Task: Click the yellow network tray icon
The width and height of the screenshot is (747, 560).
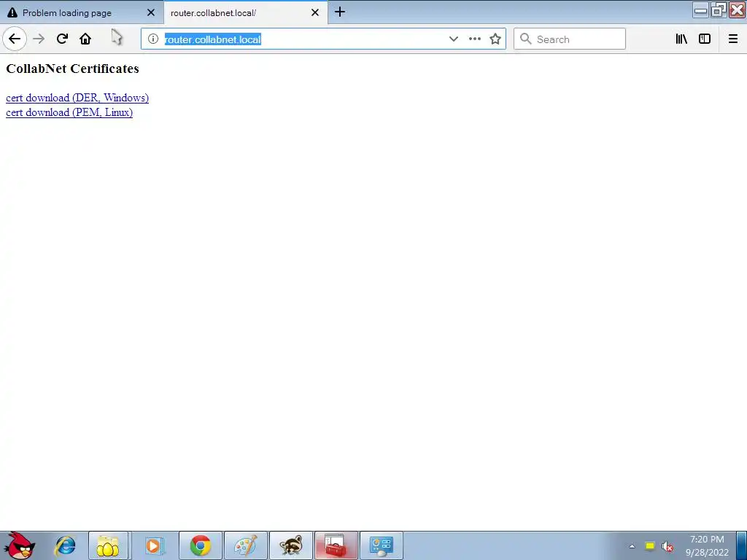Action: pyautogui.click(x=650, y=546)
